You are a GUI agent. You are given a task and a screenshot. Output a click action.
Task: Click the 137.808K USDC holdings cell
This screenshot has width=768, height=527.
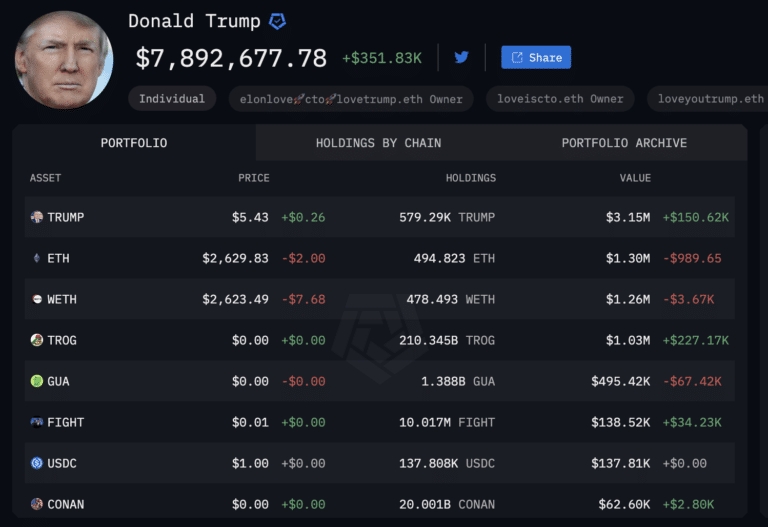(447, 463)
